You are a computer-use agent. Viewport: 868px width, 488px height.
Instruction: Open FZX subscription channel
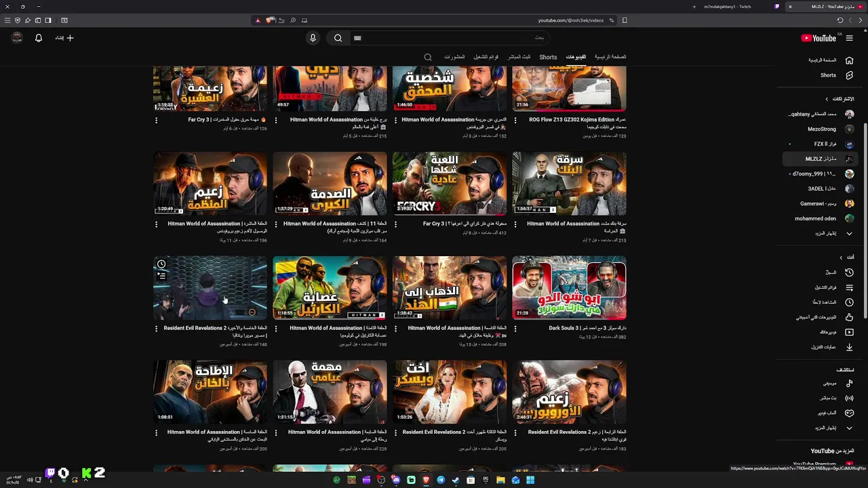click(821, 144)
